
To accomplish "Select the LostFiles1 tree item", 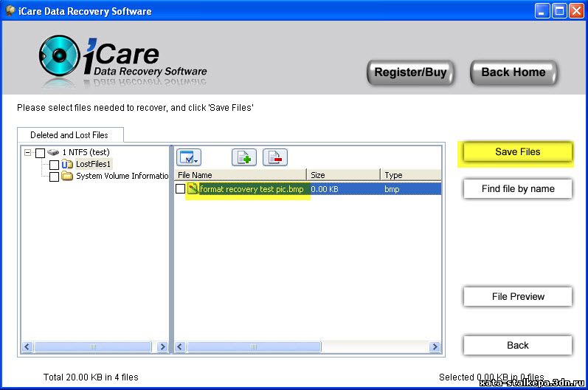I will click(94, 164).
